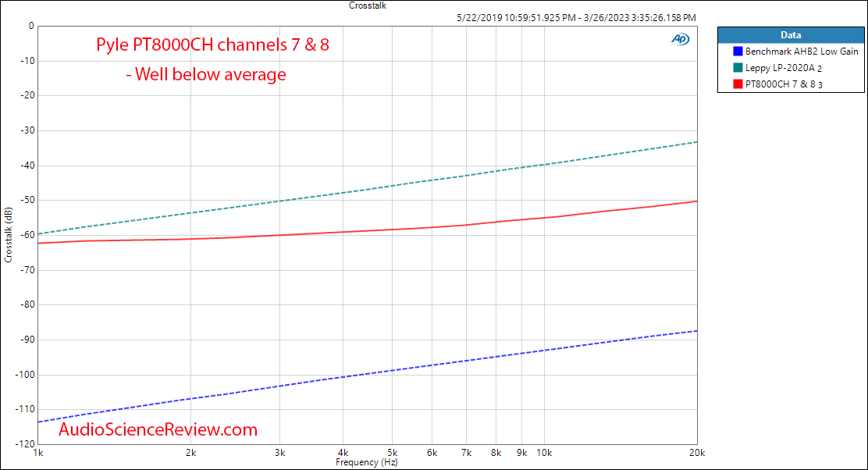Click the red PT8000CH 7 & 8 swatch

point(738,84)
